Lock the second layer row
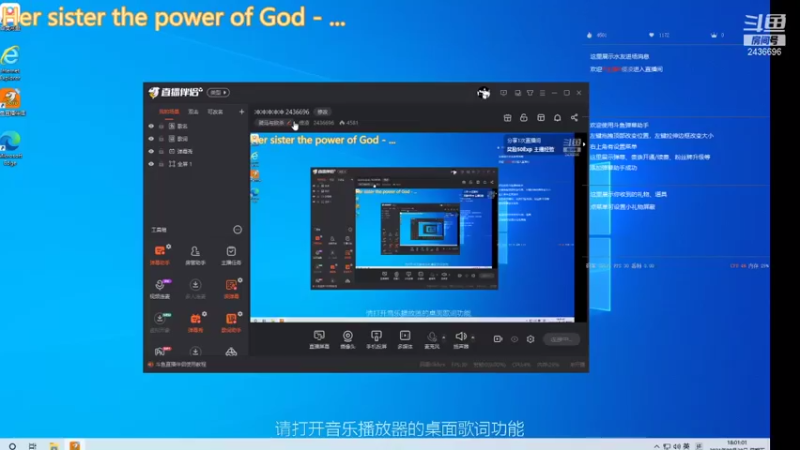Screen dimensions: 800x450 [161, 139]
